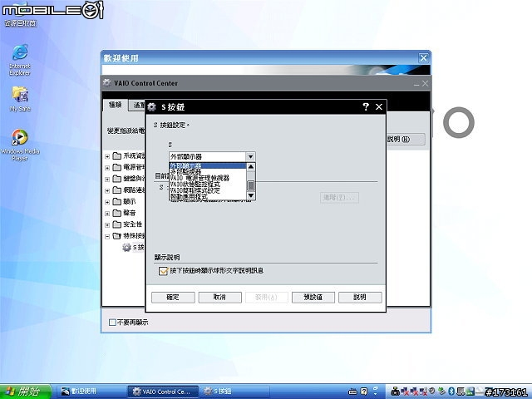532x399 pixels.
Task: Select 啟動應用程式 list option
Action: pyautogui.click(x=208, y=196)
